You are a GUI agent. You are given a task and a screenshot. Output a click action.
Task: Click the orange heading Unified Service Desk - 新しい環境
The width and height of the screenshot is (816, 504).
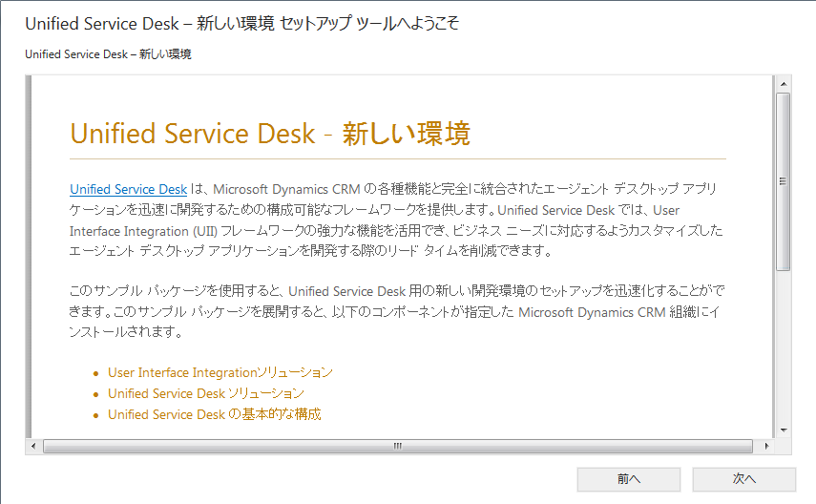click(270, 134)
